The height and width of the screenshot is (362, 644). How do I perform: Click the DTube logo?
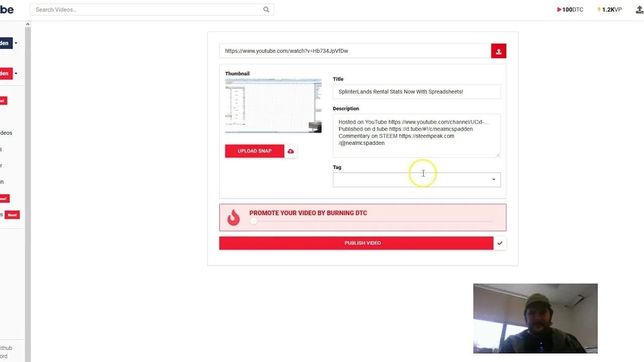(x=7, y=10)
